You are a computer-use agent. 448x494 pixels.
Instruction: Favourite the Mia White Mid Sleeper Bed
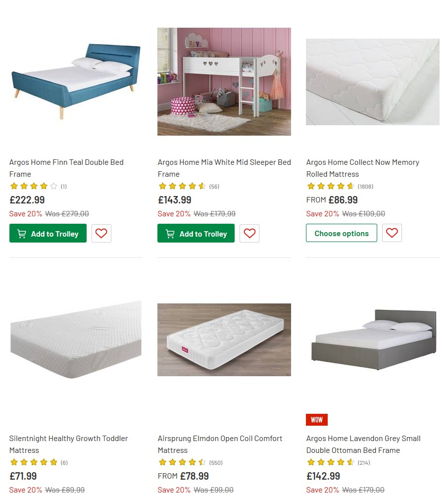249,233
